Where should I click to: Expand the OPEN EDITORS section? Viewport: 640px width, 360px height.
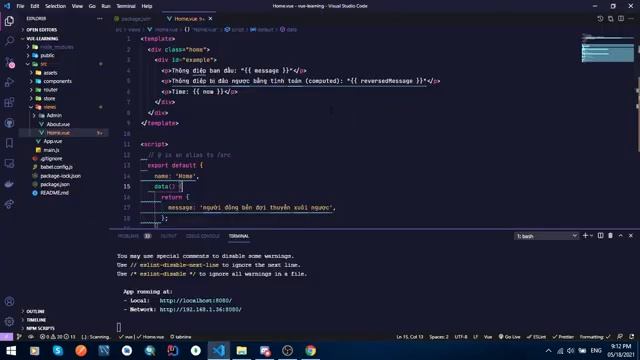[x=41, y=30]
